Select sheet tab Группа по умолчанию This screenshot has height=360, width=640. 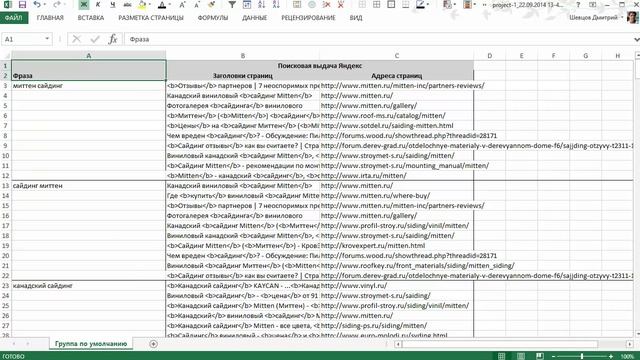[91, 344]
